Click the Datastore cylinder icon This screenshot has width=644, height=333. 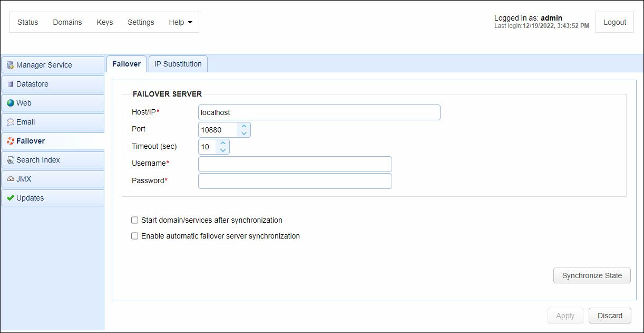(11, 84)
